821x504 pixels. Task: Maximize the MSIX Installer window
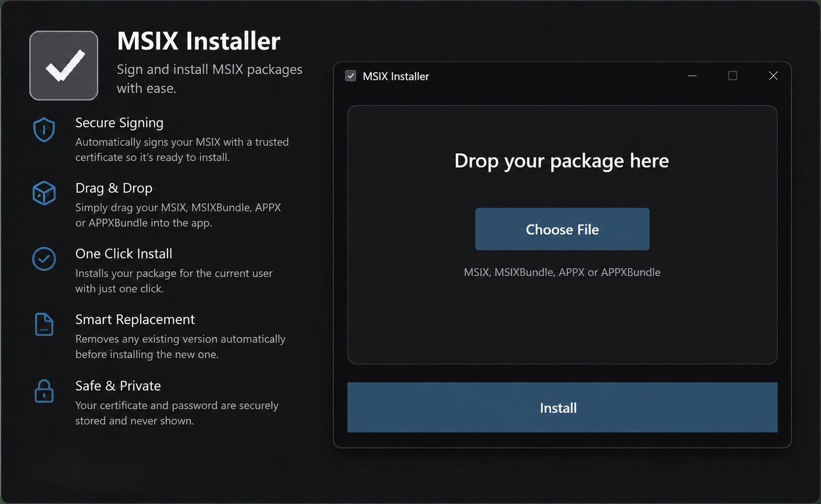pyautogui.click(x=733, y=76)
